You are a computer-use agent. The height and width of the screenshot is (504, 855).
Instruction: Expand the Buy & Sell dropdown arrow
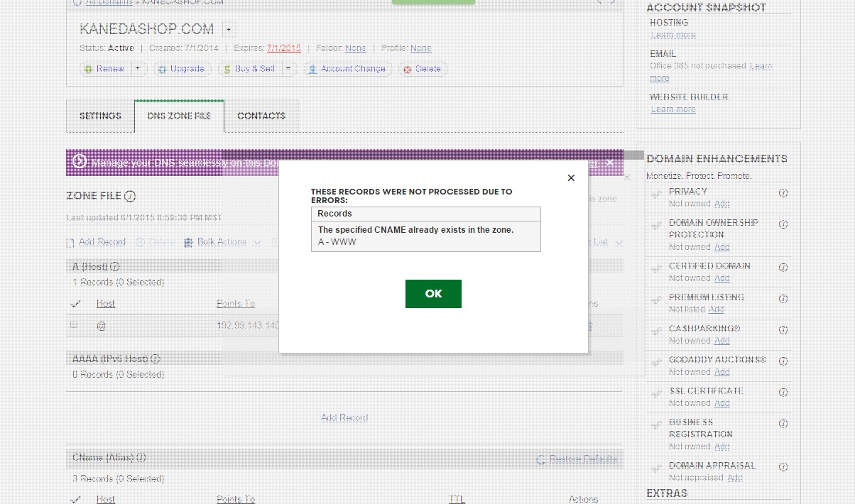pyautogui.click(x=288, y=69)
